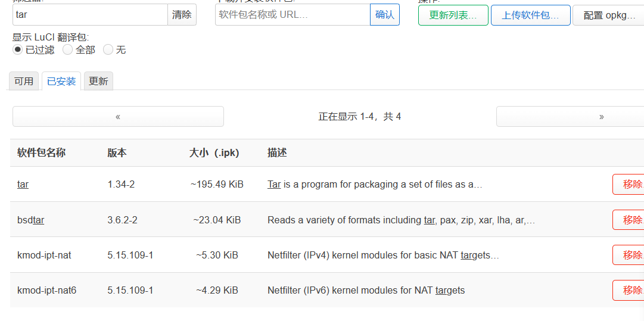The width and height of the screenshot is (644, 321).
Task: Remove the kmod-ipt-nat package
Action: tap(629, 255)
